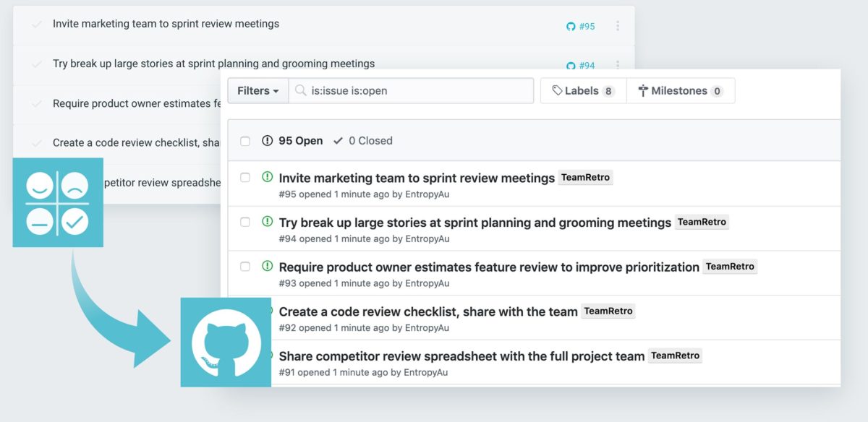This screenshot has width=868, height=422.
Task: Click the tag icon on the Labels button
Action: [558, 90]
